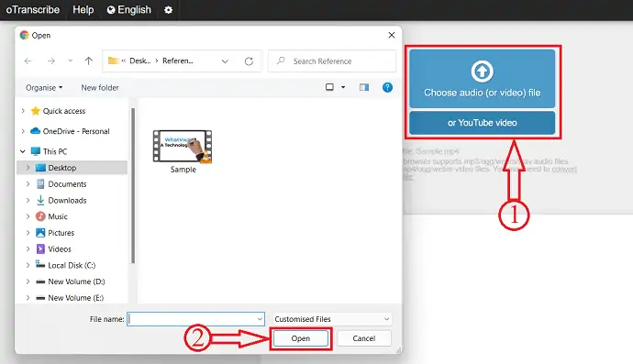The width and height of the screenshot is (633, 364).
Task: Click the globe English language selector
Action: click(x=128, y=10)
